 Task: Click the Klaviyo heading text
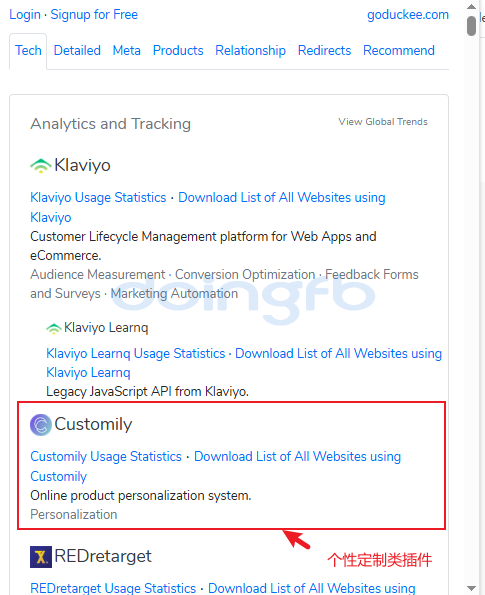click(x=82, y=165)
